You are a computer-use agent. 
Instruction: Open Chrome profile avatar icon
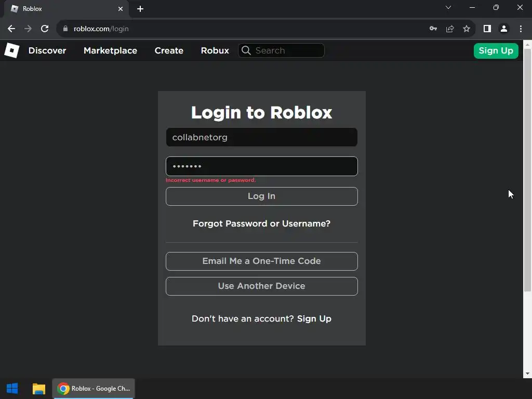pyautogui.click(x=504, y=29)
